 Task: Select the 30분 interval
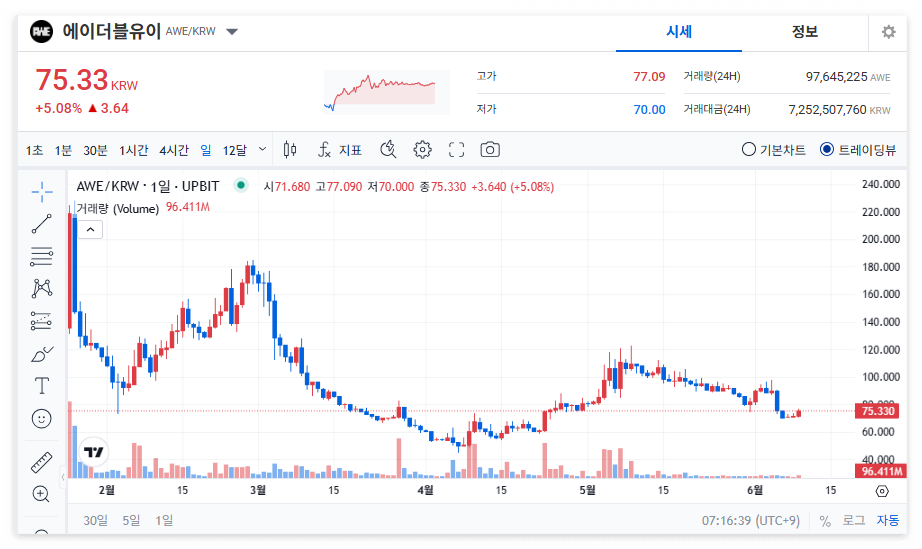[95, 150]
